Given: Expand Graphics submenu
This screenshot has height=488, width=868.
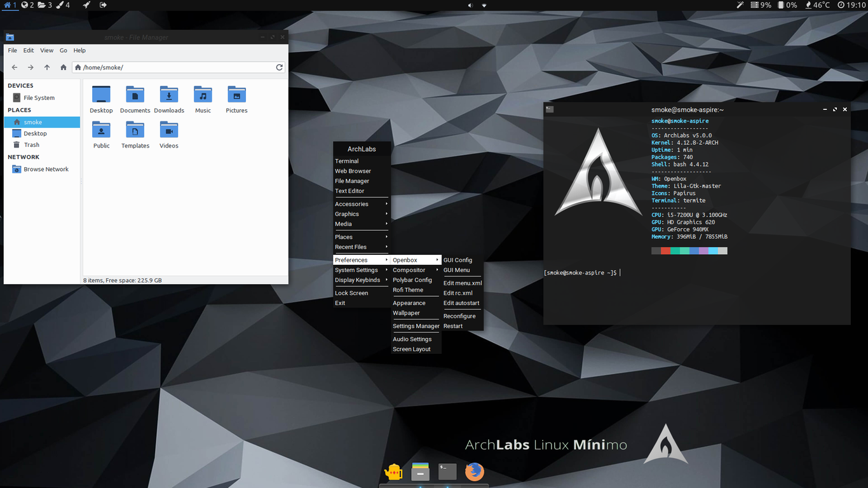Looking at the screenshot, I should [362, 214].
